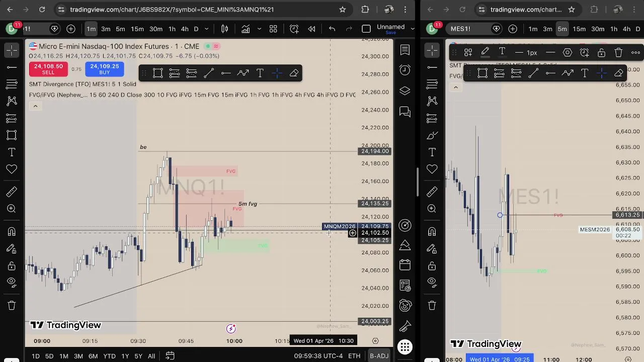Activate the Zoom In magnifier in left chart sidebar
This screenshot has height=362, width=644.
(x=12, y=209)
